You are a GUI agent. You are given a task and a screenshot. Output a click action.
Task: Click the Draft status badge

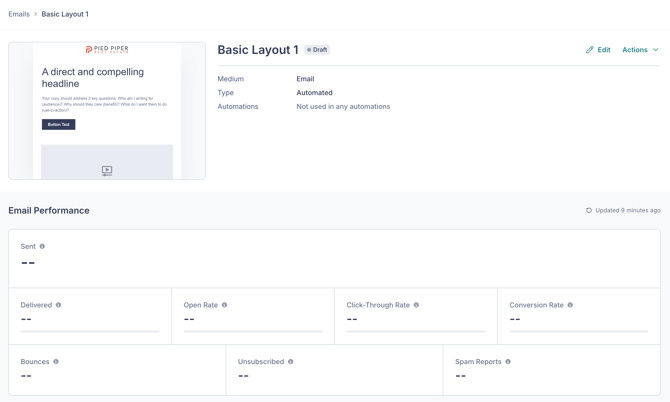[317, 50]
